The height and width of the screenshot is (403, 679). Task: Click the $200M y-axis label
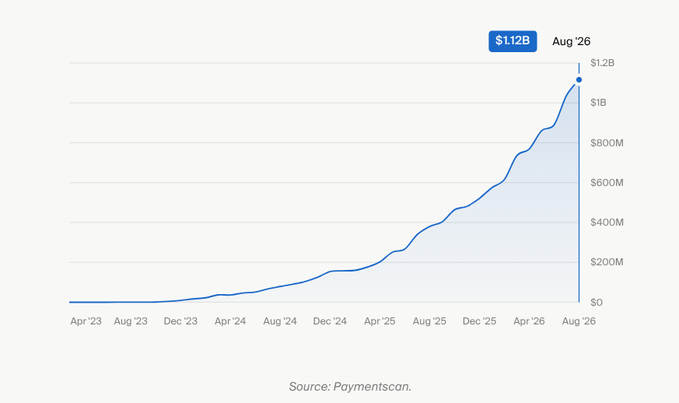pos(607,262)
